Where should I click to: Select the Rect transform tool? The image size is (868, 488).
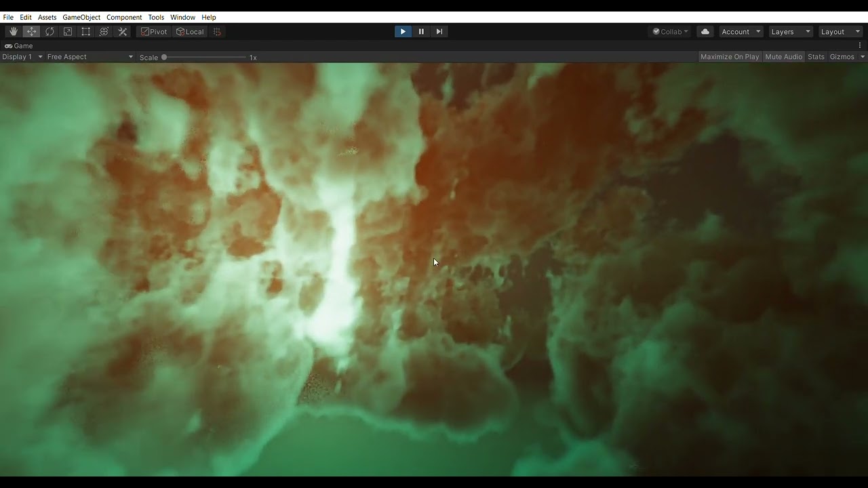click(x=86, y=32)
